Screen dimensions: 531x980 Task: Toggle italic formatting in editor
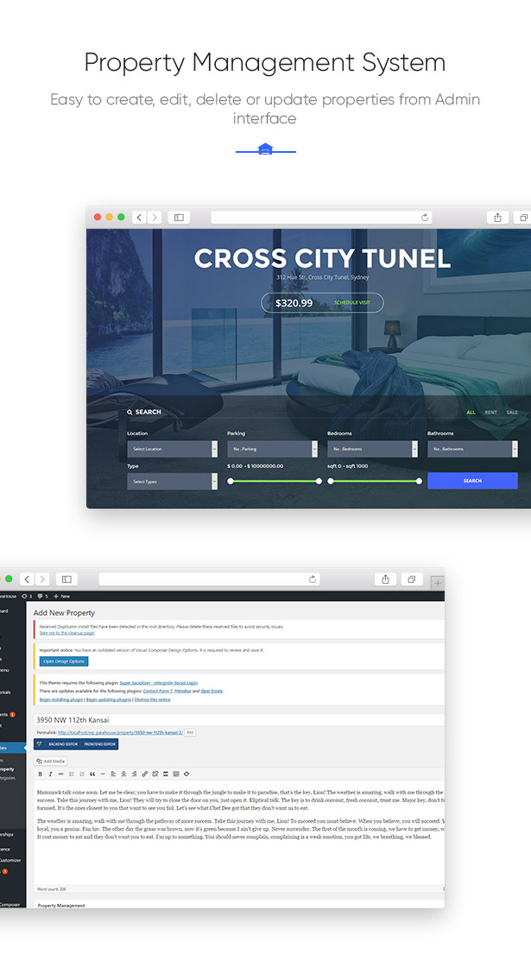[50, 775]
